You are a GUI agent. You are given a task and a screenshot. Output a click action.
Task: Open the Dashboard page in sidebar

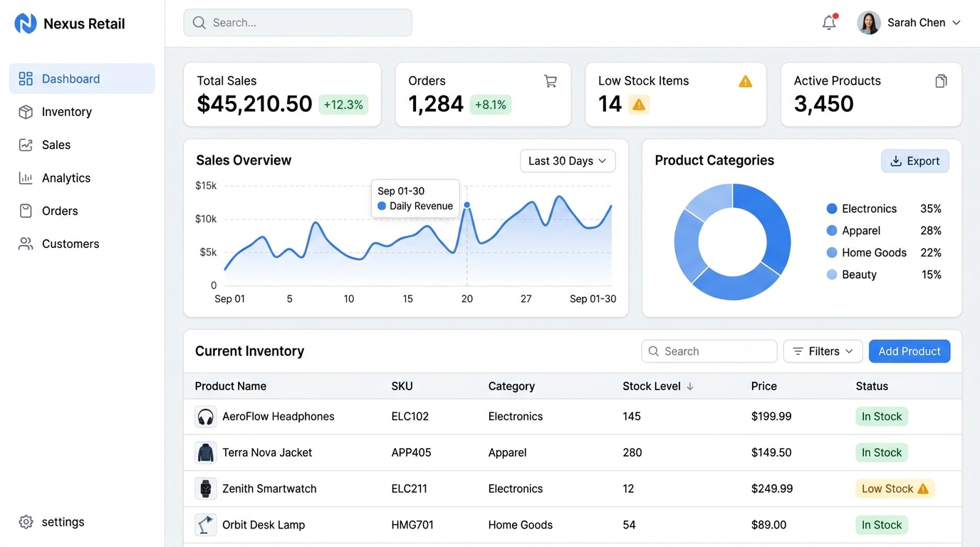pos(82,79)
